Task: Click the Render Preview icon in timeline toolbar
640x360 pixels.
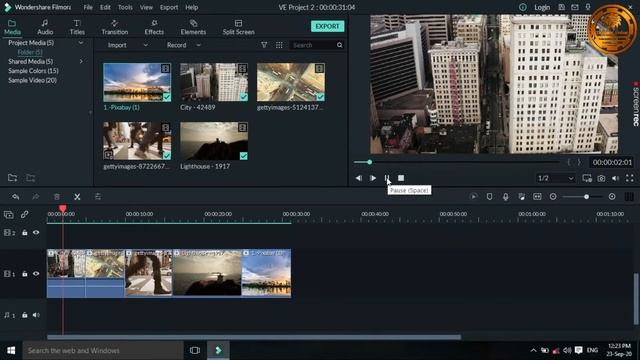Action: (473, 197)
